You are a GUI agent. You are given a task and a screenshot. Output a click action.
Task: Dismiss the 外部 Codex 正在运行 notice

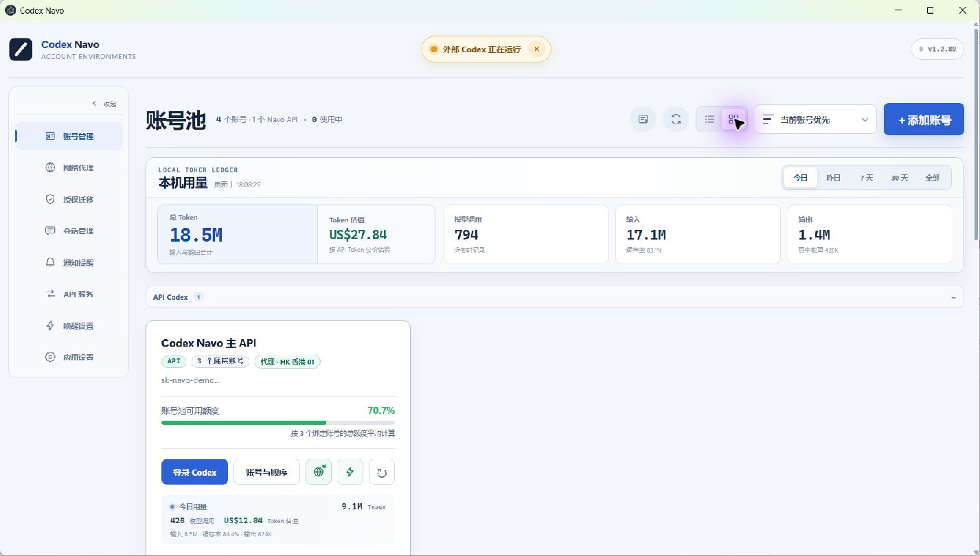click(x=536, y=49)
